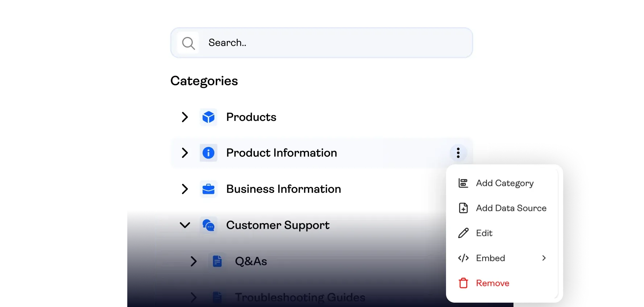Click the Q&As document icon

coord(217,261)
